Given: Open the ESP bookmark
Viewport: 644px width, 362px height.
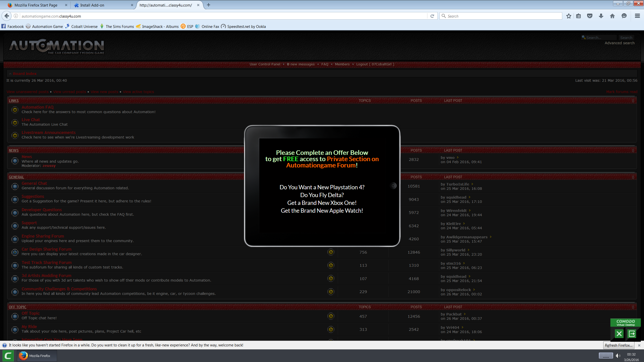Looking at the screenshot, I should point(187,26).
